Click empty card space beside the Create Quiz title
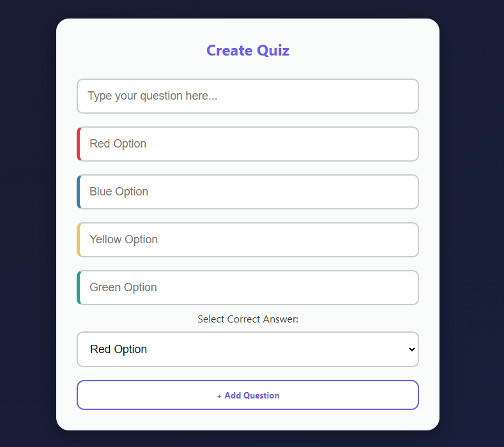Screen dimensions: 504x447 (x=358, y=50)
